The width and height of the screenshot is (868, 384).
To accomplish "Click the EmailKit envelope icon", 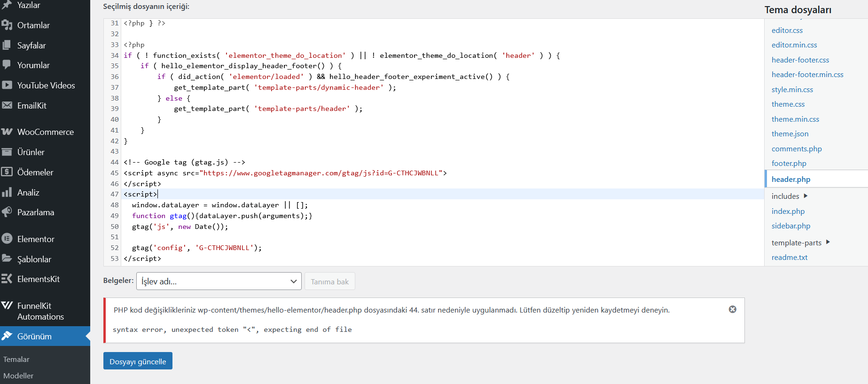I will pyautogui.click(x=7, y=105).
